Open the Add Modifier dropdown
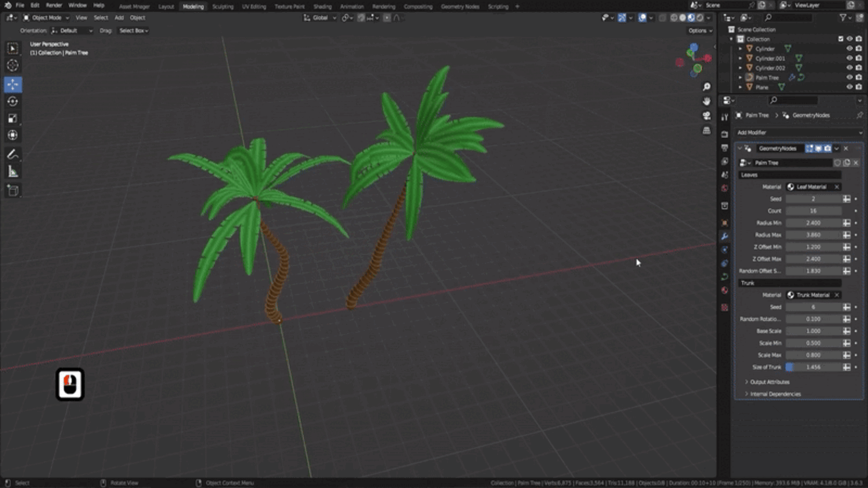This screenshot has width=868, height=488. pyautogui.click(x=799, y=132)
